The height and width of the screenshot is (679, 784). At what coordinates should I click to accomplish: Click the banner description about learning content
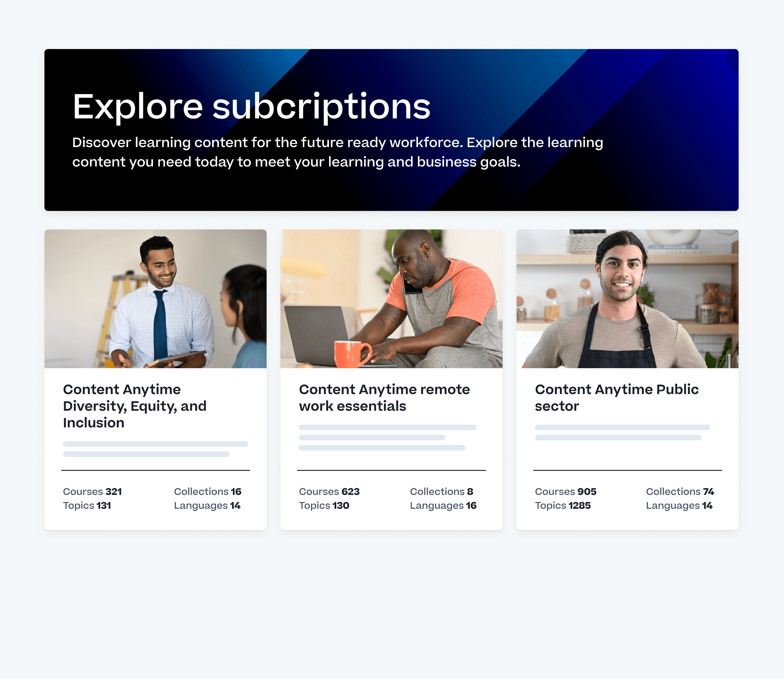tap(337, 152)
